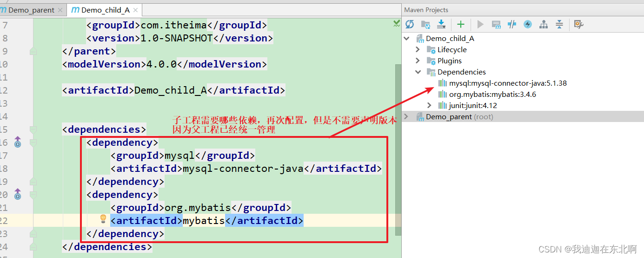This screenshot has width=644, height=258.
Task: Click 1.0-SNAPSHOT version text
Action: [x=177, y=38]
